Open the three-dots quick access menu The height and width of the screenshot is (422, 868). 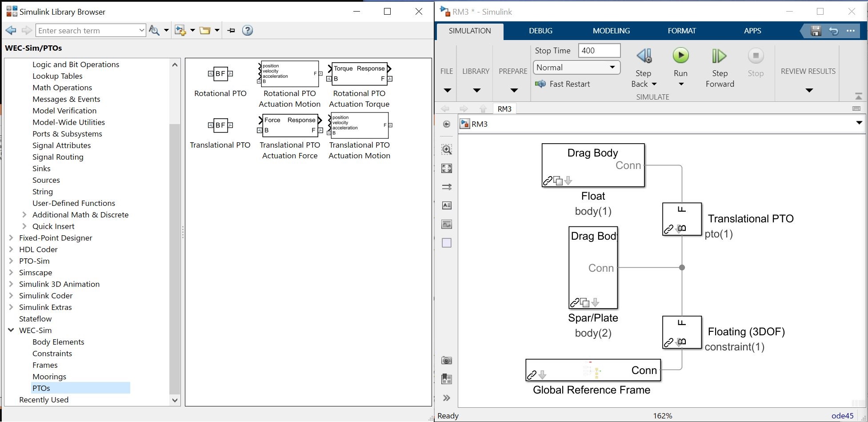tap(851, 31)
